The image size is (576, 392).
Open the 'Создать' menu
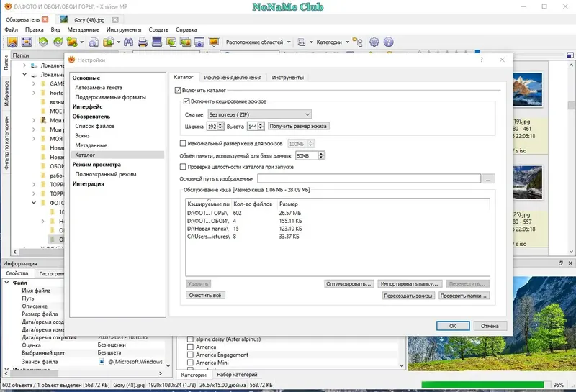point(158,29)
